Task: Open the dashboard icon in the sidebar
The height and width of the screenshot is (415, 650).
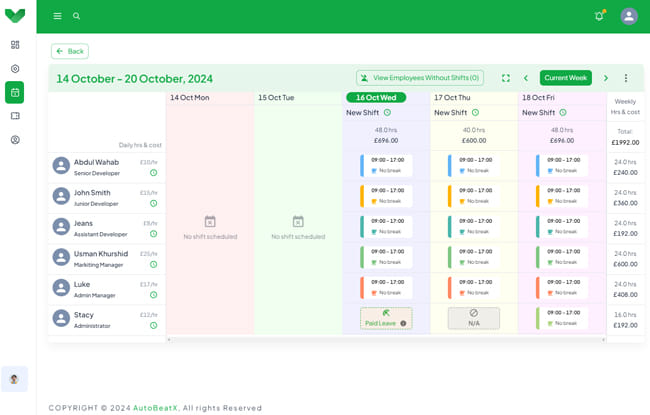Action: (15, 45)
